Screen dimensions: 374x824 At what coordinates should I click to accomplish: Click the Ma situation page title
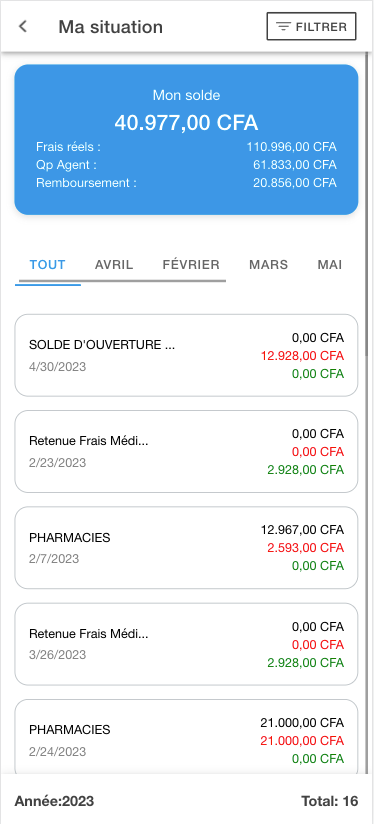click(110, 26)
